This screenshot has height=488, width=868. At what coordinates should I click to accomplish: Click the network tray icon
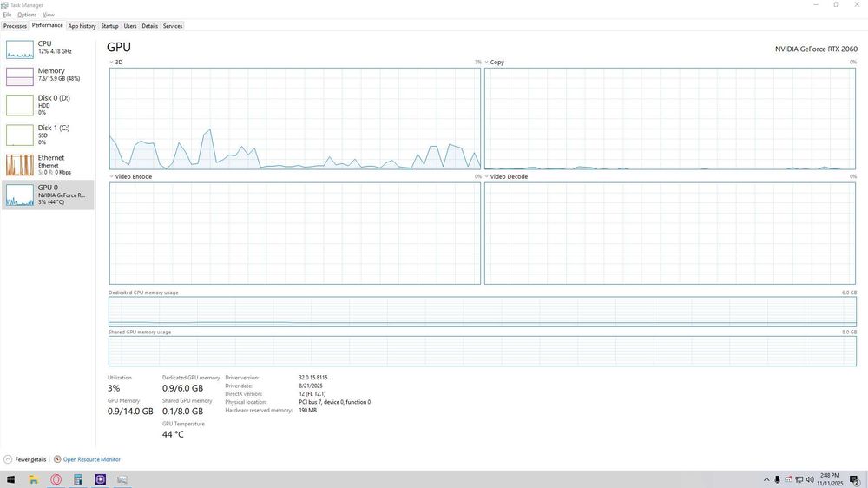799,479
